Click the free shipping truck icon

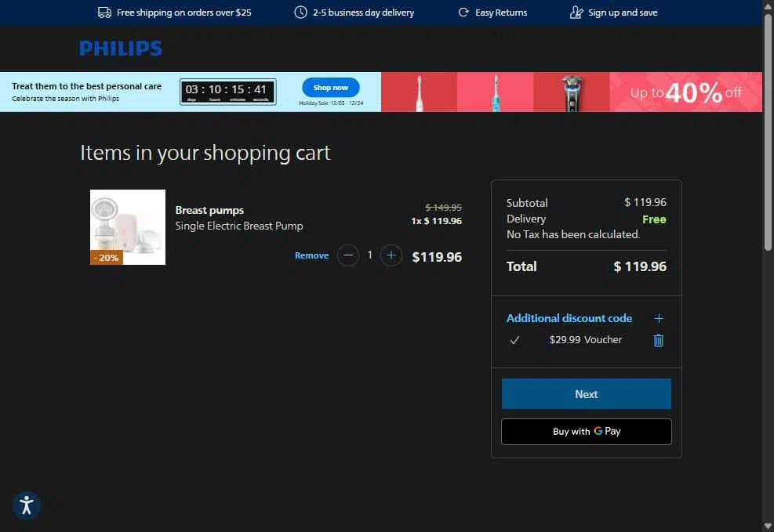[x=104, y=13]
